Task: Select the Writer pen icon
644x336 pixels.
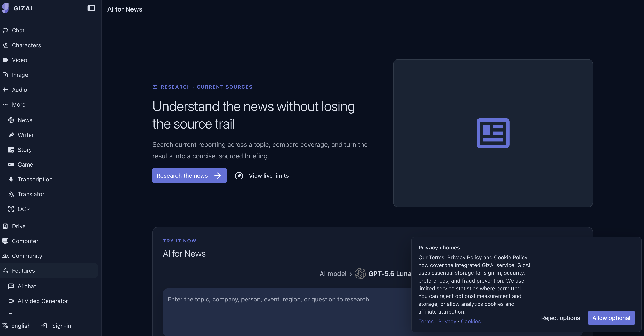Action: tap(11, 135)
